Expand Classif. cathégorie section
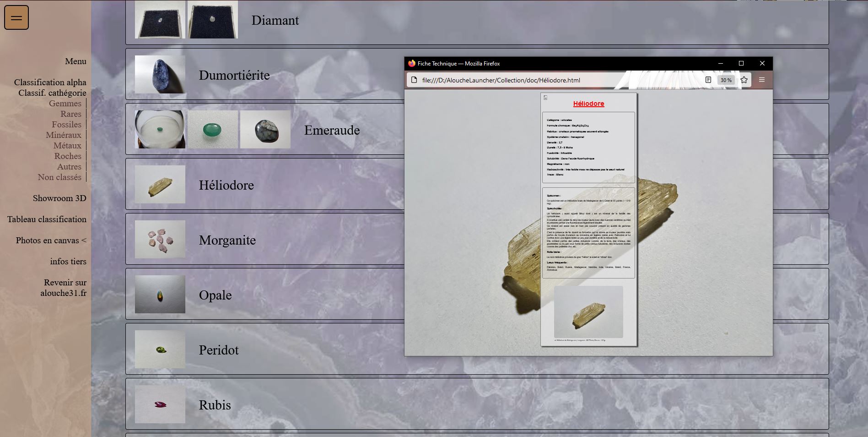The height and width of the screenshot is (437, 868). (52, 93)
